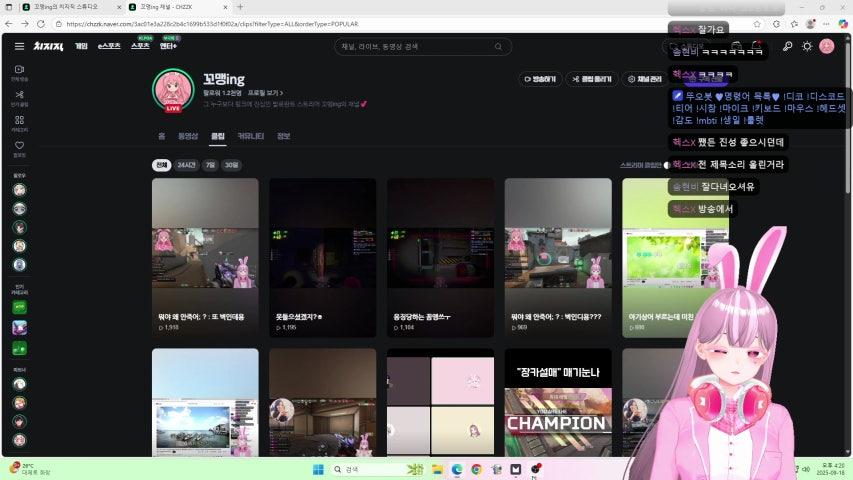Image resolution: width=853 pixels, height=480 pixels.
Task: Open the 게임 menu item
Action: 81,46
